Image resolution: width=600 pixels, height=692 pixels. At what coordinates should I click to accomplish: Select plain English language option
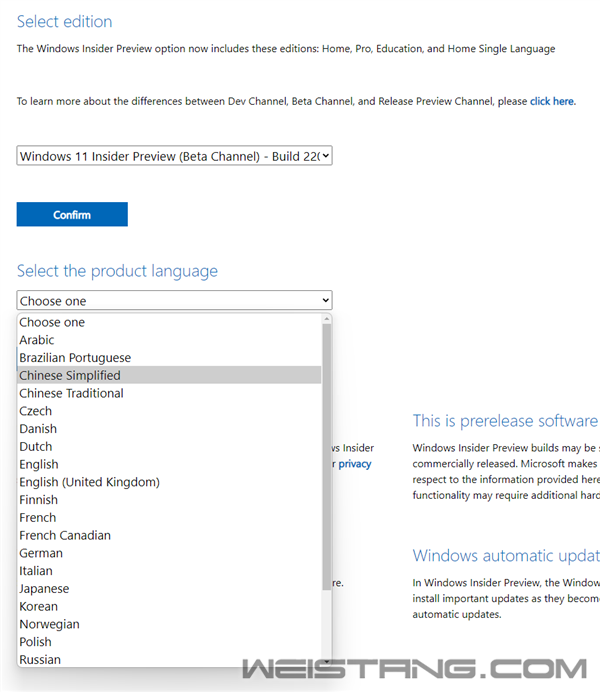(170, 464)
